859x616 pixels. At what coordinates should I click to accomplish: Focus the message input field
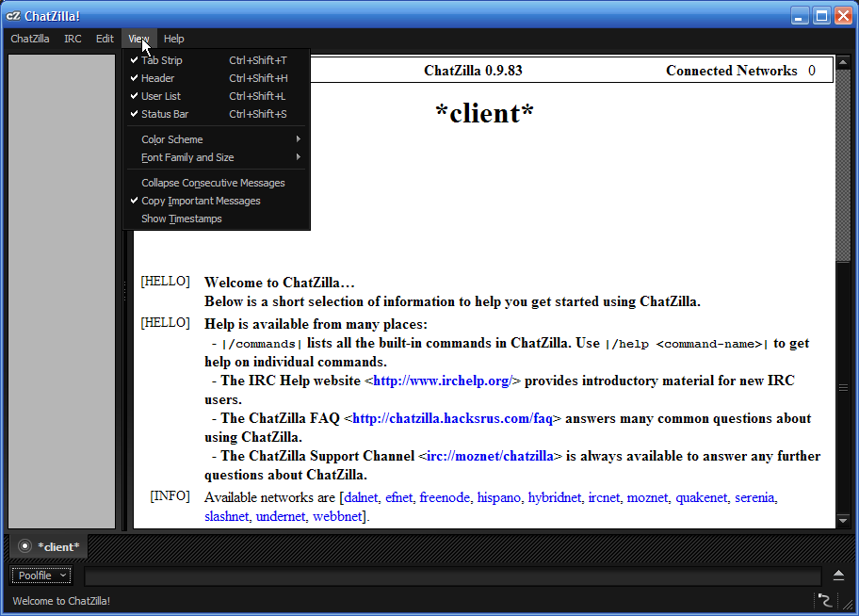[452, 576]
